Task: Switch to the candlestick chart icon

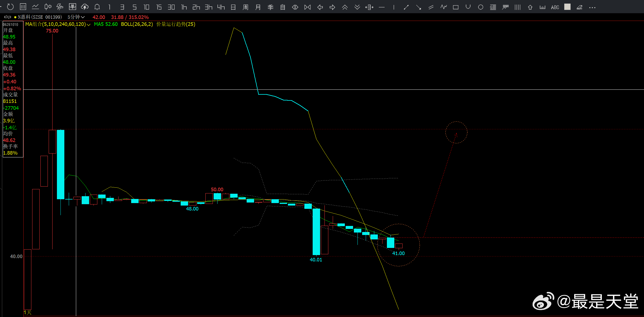Action: click(48, 7)
